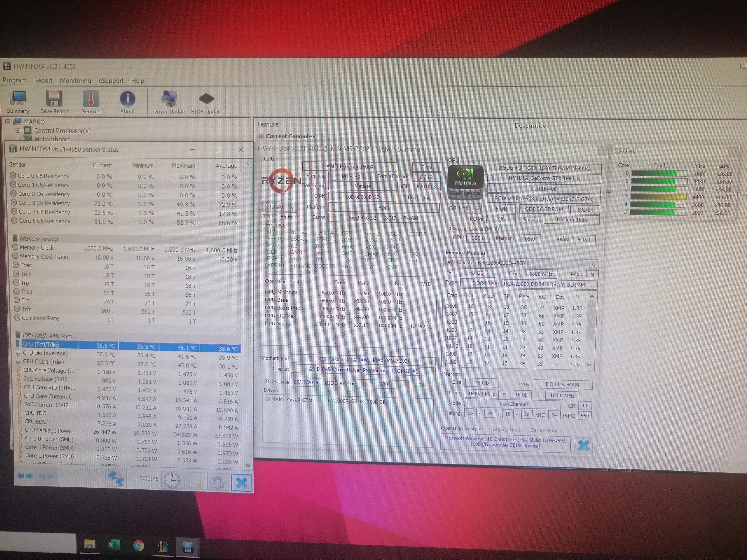Click the remote network computers icon

(x=116, y=478)
